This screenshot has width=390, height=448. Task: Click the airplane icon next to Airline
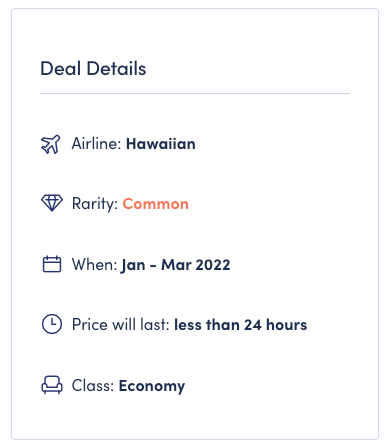(51, 144)
